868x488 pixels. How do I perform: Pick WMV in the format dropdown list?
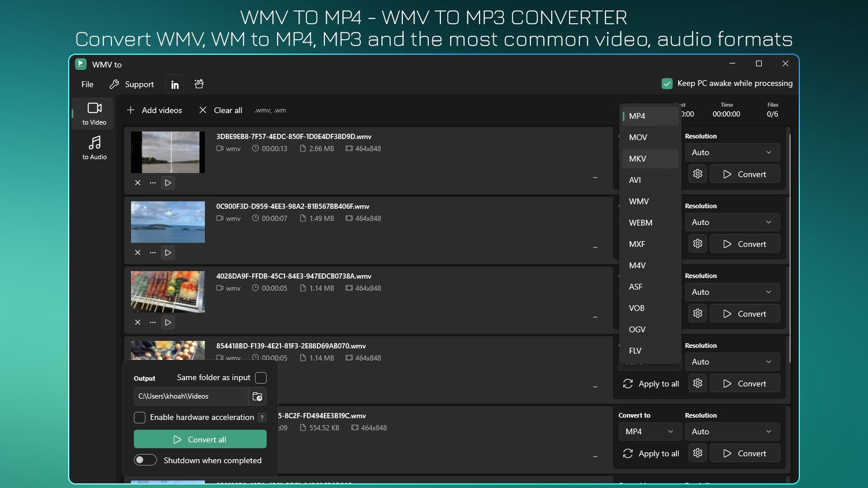tap(650, 201)
